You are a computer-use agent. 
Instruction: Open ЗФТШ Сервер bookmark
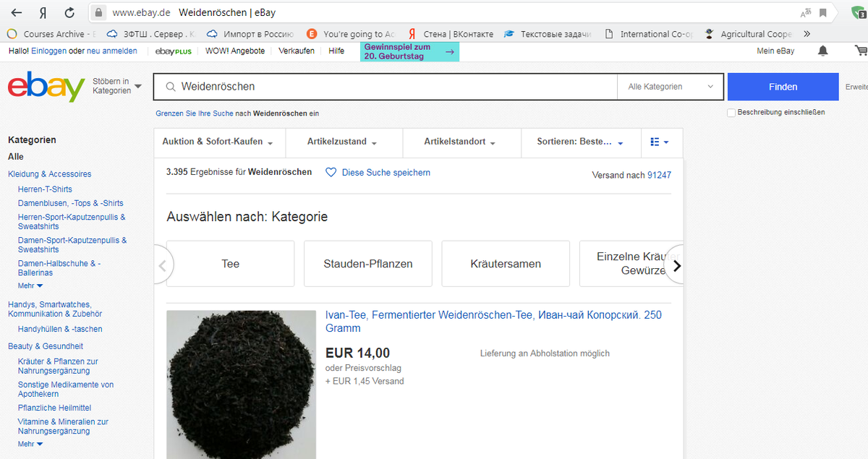[x=150, y=34]
